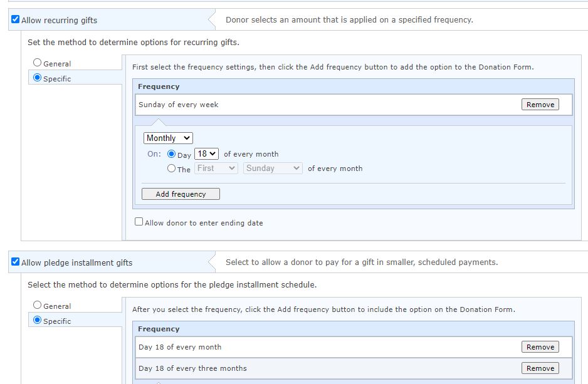Viewport: 588px width, 384px height.
Task: Click the Add frequency button
Action: click(181, 194)
